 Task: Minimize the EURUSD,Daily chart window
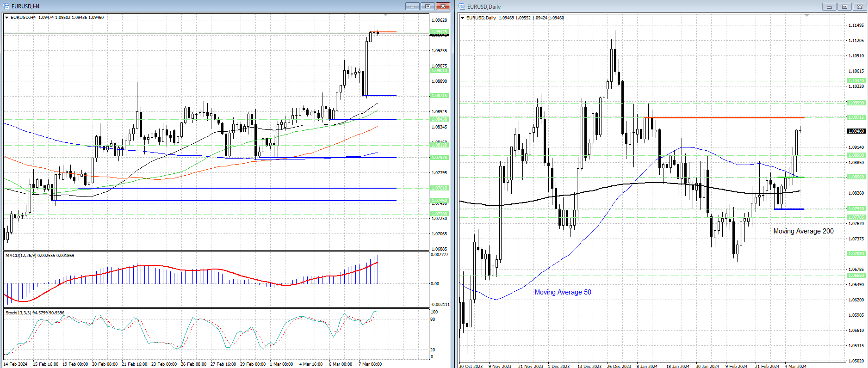[829, 6]
